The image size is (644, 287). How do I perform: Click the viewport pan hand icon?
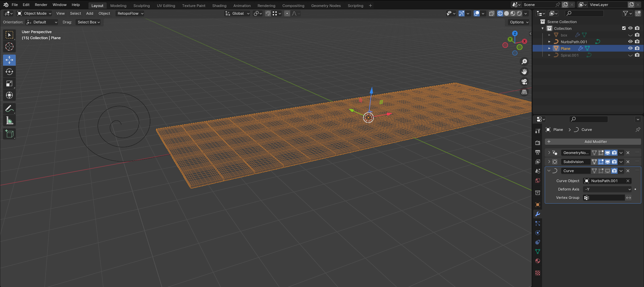524,72
